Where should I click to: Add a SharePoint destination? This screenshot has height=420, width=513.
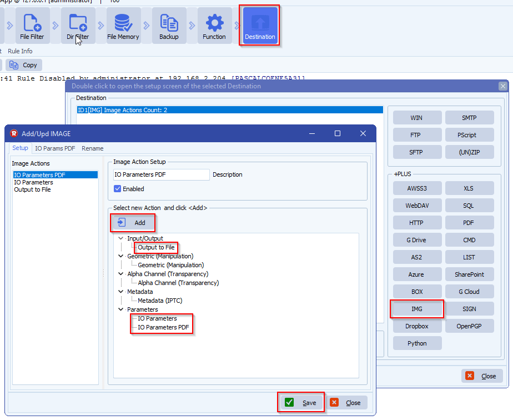(469, 274)
